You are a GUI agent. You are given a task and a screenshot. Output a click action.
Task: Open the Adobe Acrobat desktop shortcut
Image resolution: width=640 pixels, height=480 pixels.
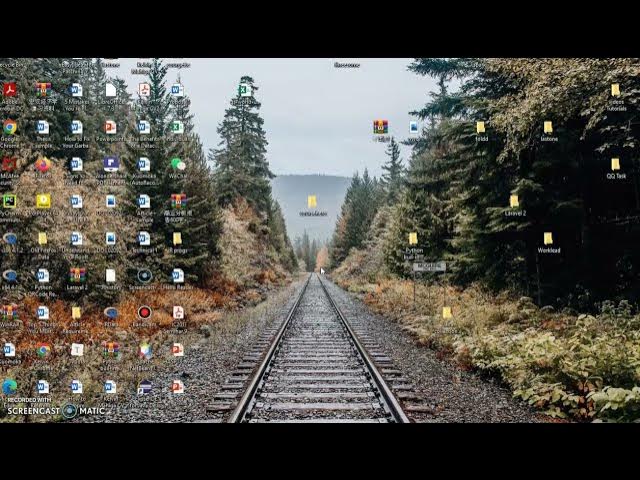(10, 90)
